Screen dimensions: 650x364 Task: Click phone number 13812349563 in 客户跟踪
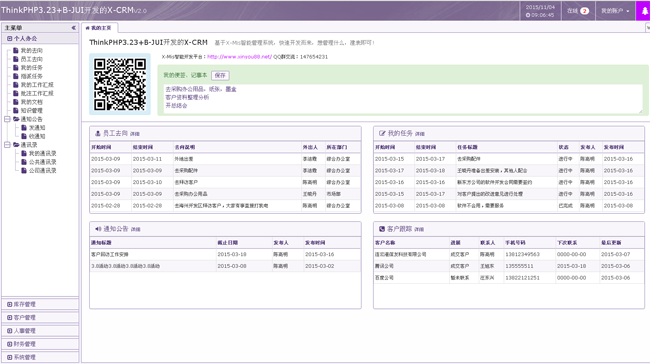click(522, 254)
